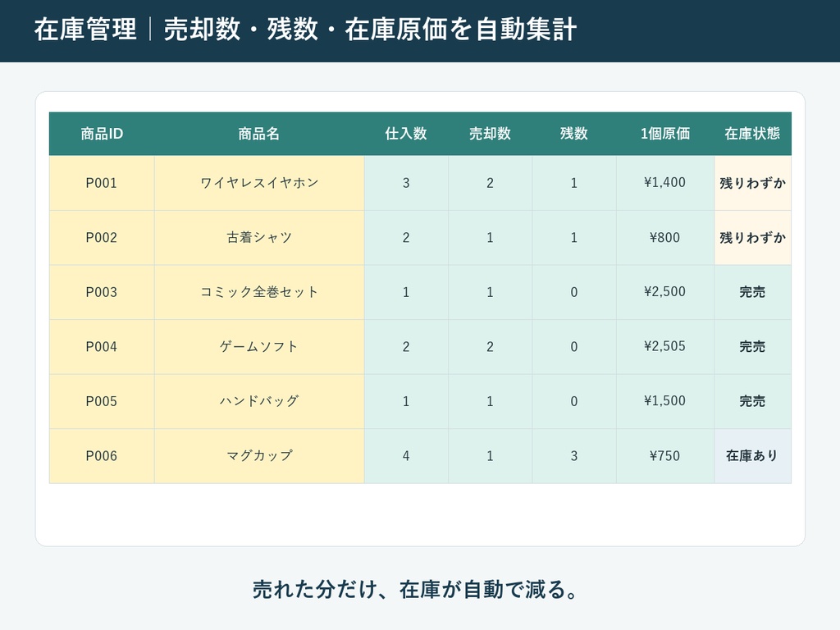Click 残りわずか status in the P001 row

753,183
